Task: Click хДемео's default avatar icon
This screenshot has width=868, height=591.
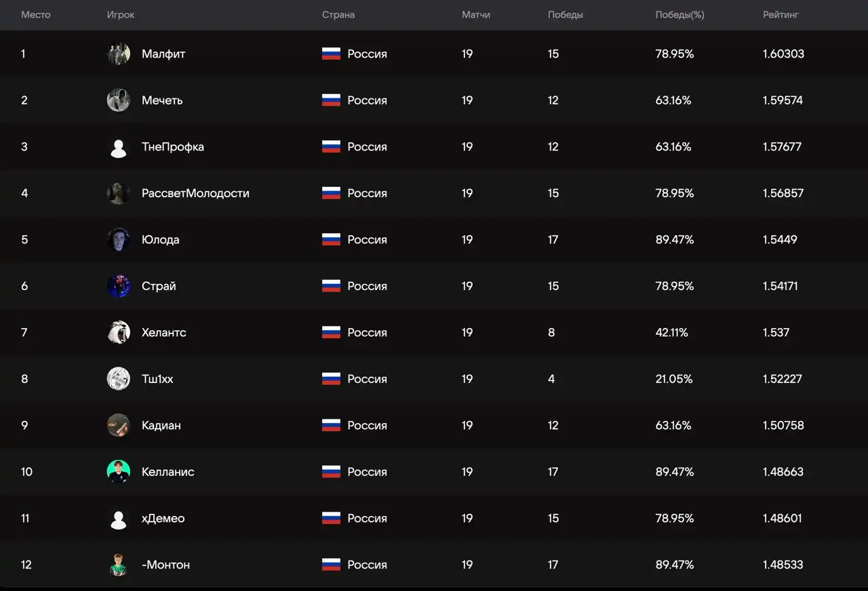Action: click(x=119, y=518)
